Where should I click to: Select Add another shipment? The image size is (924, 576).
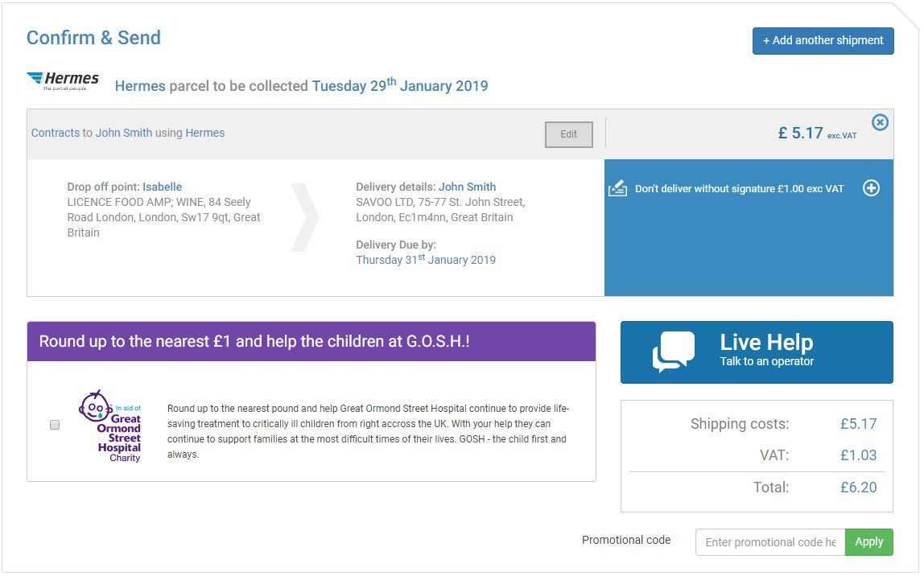coord(823,40)
